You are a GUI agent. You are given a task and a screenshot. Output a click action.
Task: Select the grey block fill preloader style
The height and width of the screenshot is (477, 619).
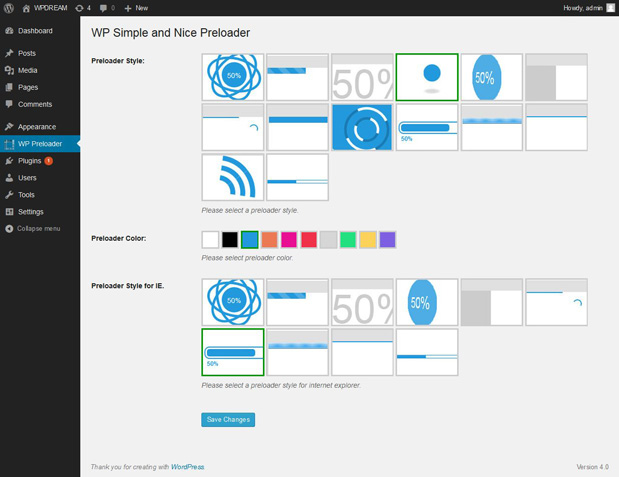[x=557, y=77]
